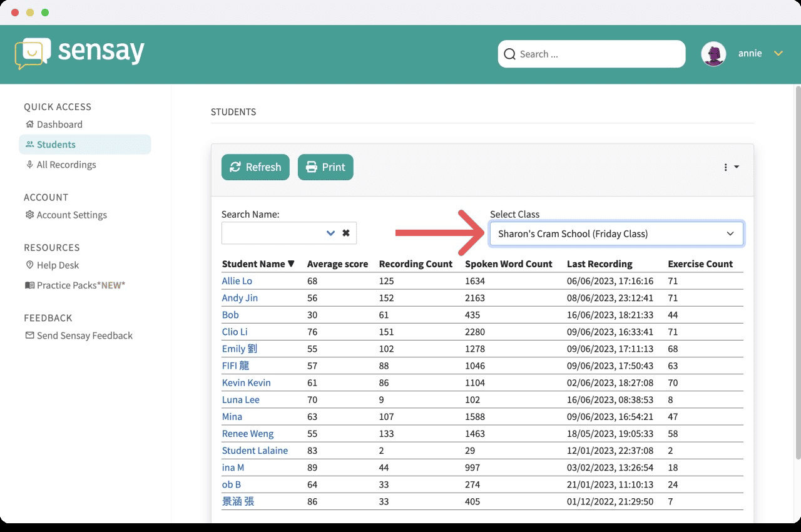
Task: Expand the Search Name dropdown arrow
Action: pyautogui.click(x=330, y=233)
